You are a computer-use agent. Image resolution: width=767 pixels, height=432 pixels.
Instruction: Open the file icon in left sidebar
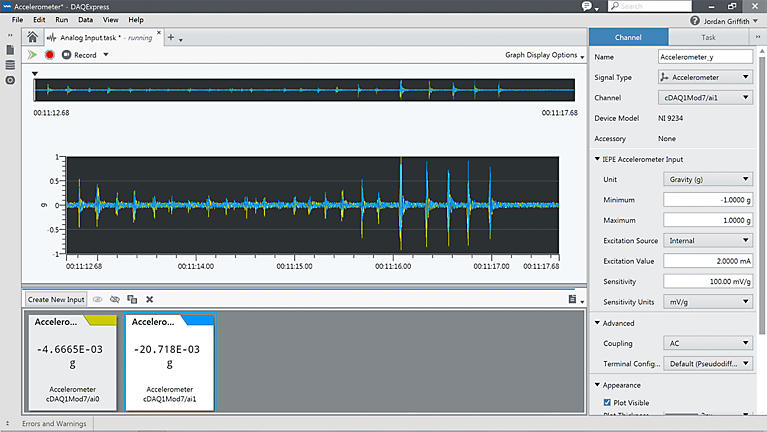[10, 50]
